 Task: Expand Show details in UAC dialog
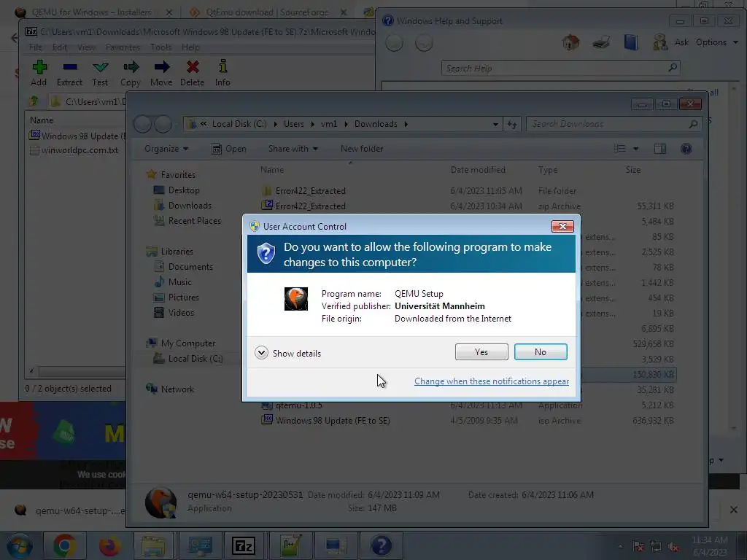tap(287, 353)
